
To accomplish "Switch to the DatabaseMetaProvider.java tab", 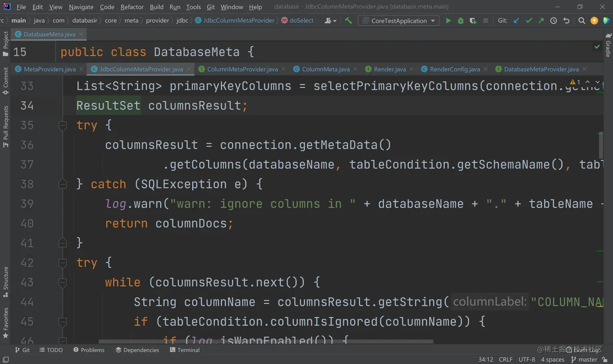I will click(x=541, y=69).
